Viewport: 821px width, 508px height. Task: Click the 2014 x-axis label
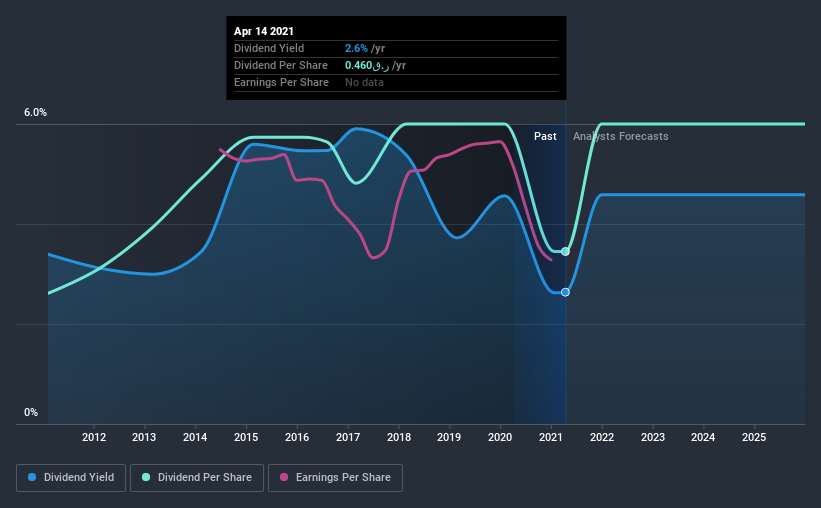pos(195,437)
